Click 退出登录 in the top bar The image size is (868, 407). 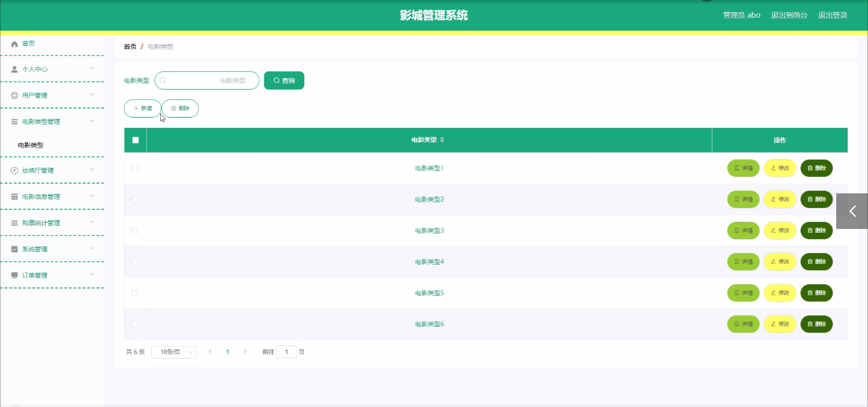pyautogui.click(x=832, y=15)
